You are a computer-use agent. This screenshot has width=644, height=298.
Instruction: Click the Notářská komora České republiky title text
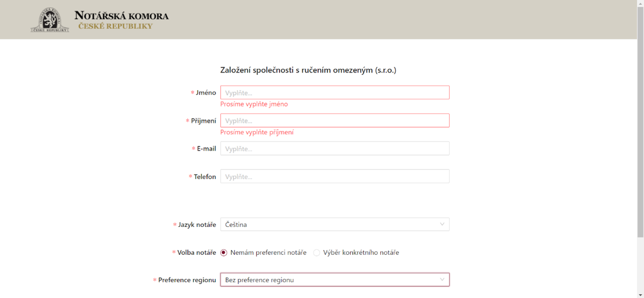(122, 20)
